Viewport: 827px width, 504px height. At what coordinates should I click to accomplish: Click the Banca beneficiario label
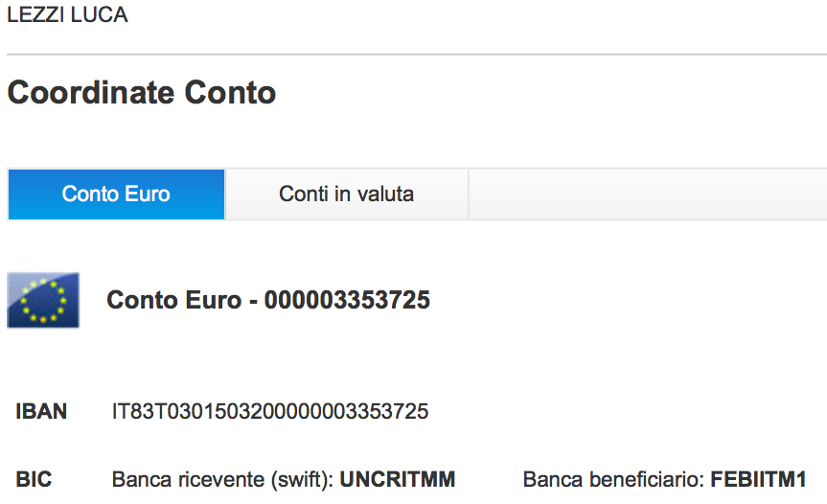click(614, 480)
